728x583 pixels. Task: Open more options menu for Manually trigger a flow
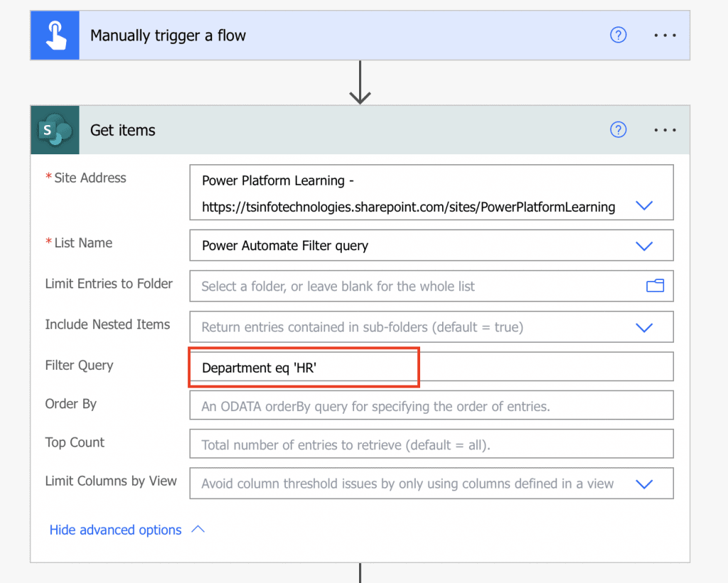coord(665,36)
